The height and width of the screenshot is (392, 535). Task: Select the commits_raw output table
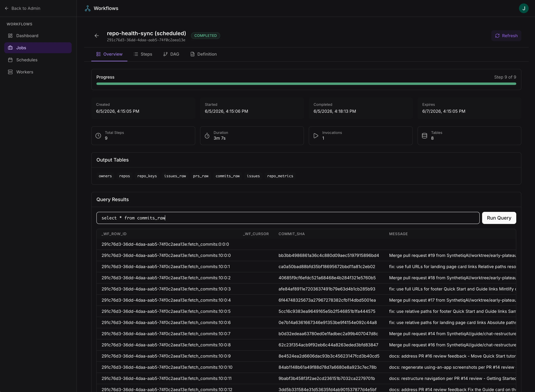click(x=227, y=176)
